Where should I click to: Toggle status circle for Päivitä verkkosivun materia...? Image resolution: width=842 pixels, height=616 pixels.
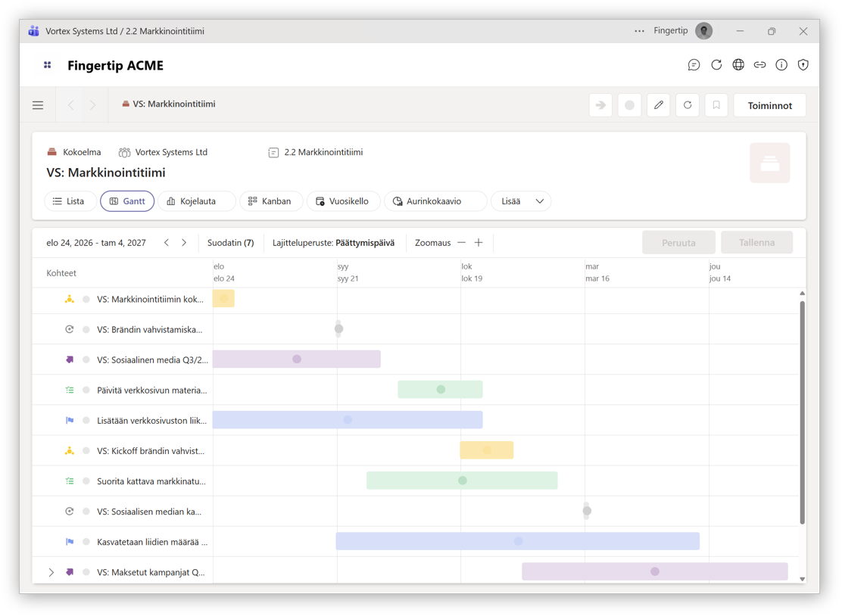point(86,390)
